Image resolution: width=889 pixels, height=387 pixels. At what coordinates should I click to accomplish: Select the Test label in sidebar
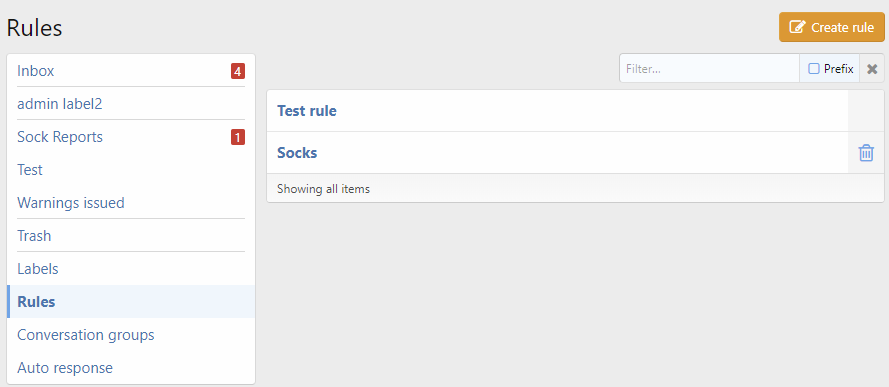pos(29,169)
